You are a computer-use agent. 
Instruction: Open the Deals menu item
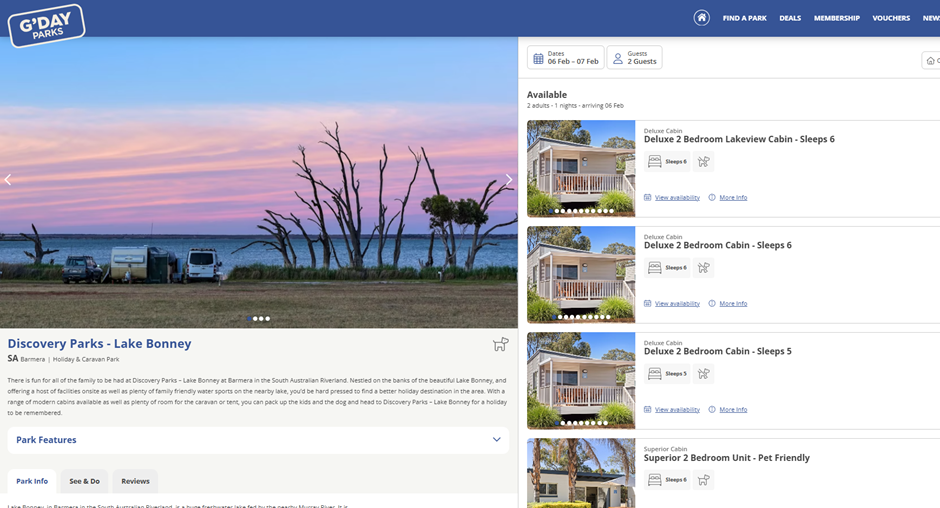pyautogui.click(x=790, y=18)
